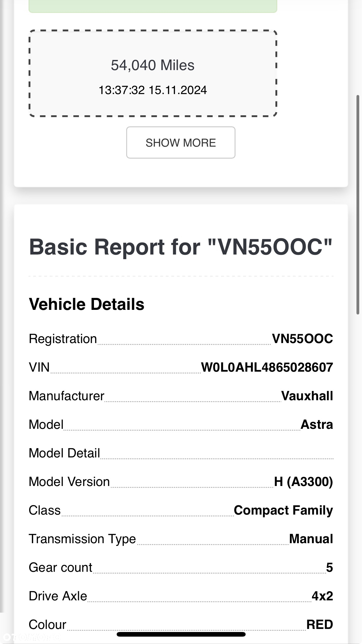The height and width of the screenshot is (644, 362).
Task: Click the Gear count value 5
Action: click(x=329, y=567)
